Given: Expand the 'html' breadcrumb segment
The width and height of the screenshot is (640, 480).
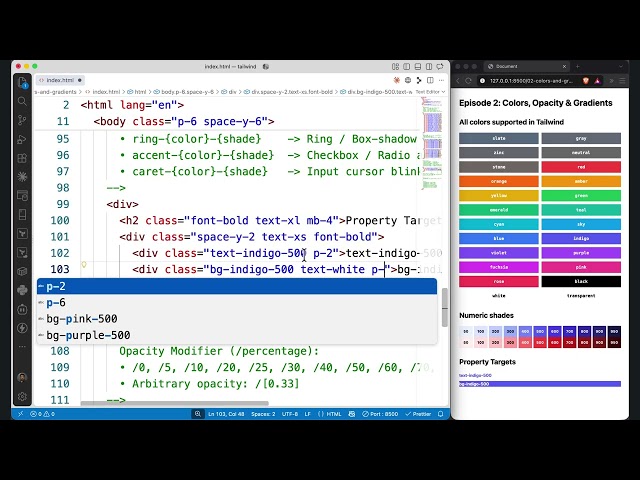Looking at the screenshot, I should tap(138, 92).
